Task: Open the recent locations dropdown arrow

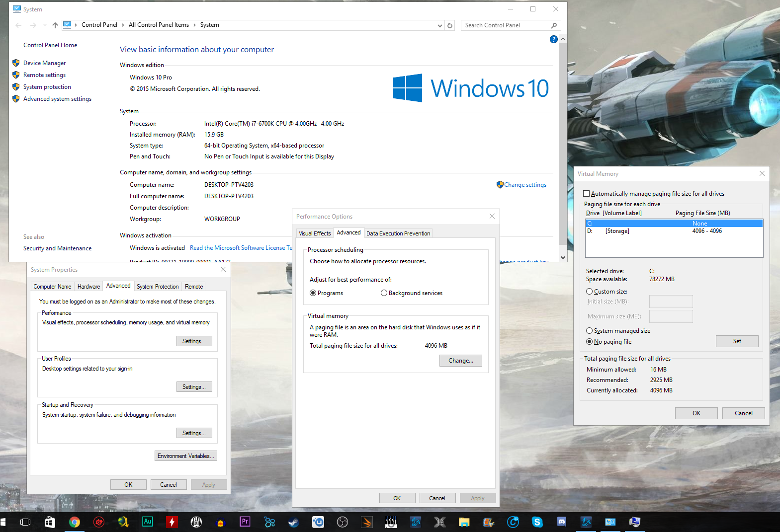Action: pos(45,25)
